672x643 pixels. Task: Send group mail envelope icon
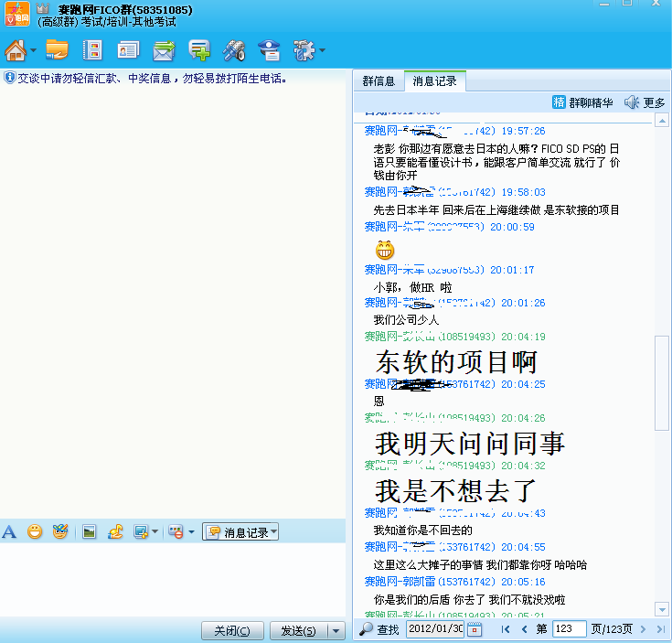pyautogui.click(x=164, y=50)
